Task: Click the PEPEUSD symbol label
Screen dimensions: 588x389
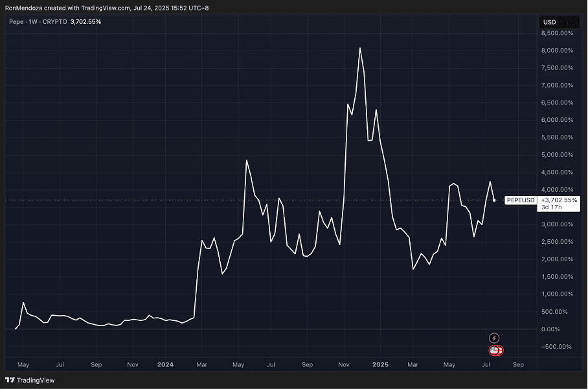Action: pos(520,200)
